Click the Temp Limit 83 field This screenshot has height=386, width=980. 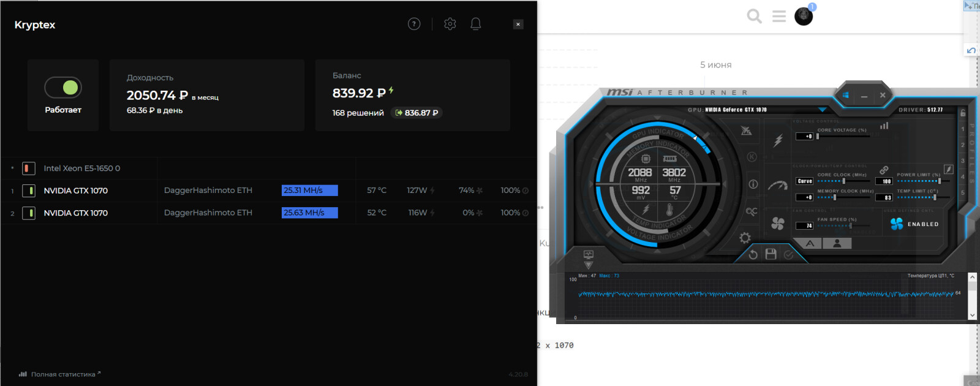point(884,197)
